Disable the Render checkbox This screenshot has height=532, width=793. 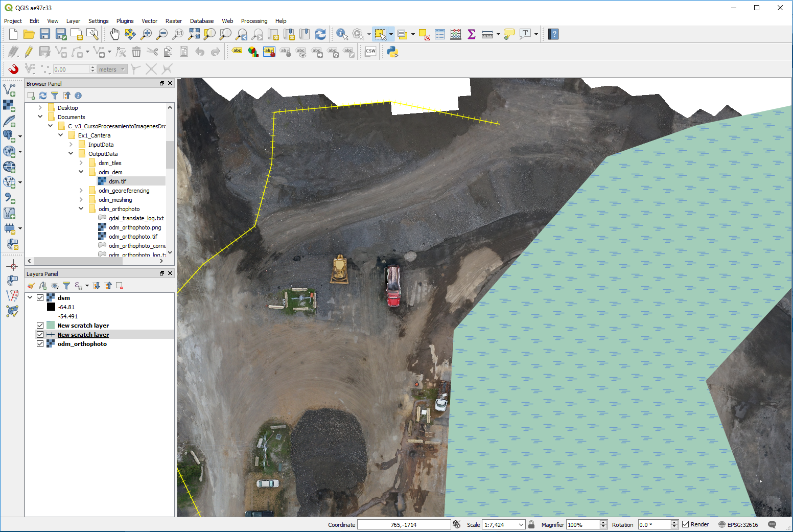(686, 524)
